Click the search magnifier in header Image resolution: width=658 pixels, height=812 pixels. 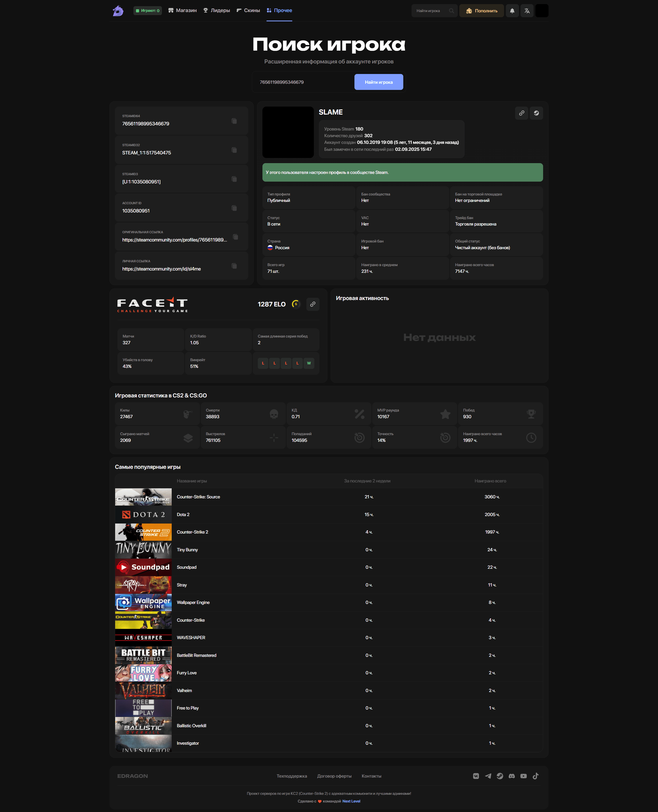click(x=451, y=11)
